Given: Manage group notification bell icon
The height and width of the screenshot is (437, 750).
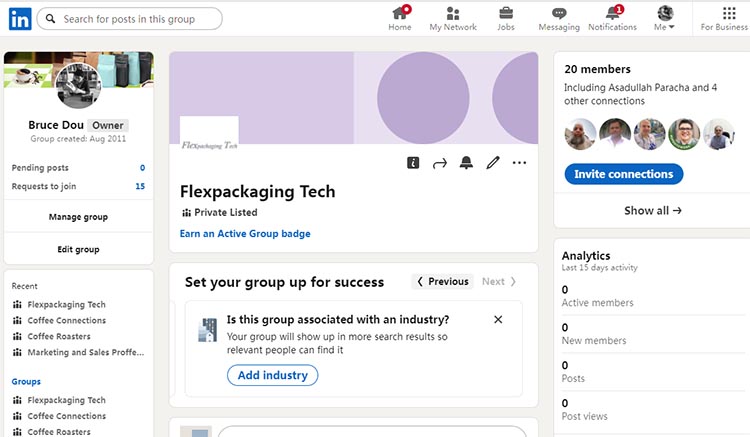Looking at the screenshot, I should tap(466, 163).
